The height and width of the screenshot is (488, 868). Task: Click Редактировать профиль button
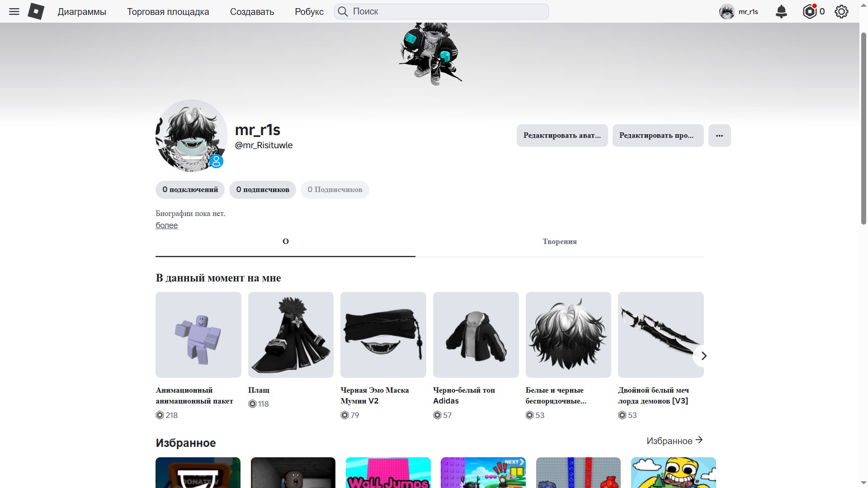[x=658, y=136]
